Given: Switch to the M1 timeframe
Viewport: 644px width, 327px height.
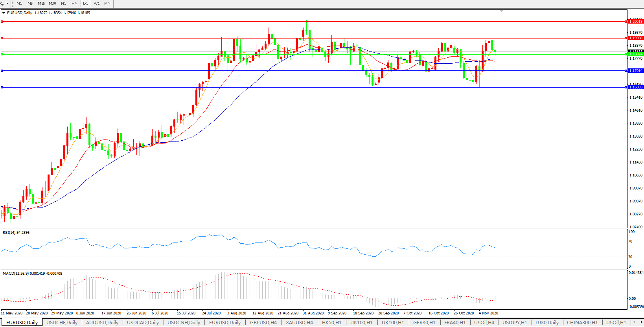Looking at the screenshot, I should point(19,3).
